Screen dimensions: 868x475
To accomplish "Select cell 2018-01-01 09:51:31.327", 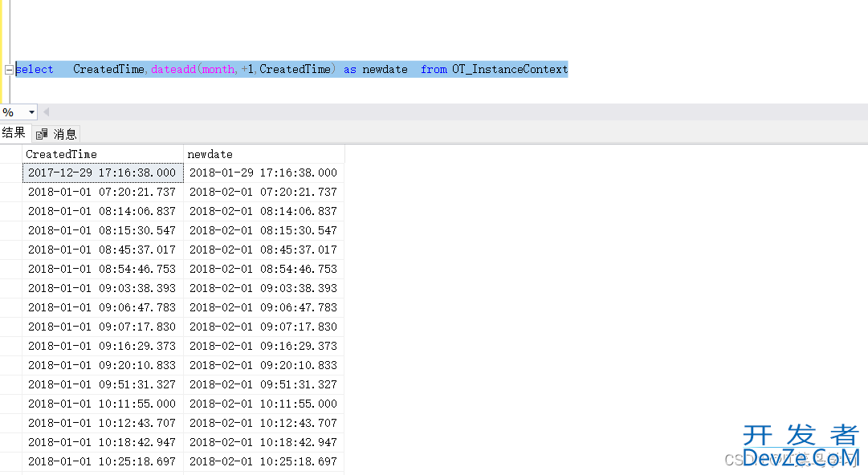I will click(x=103, y=385).
